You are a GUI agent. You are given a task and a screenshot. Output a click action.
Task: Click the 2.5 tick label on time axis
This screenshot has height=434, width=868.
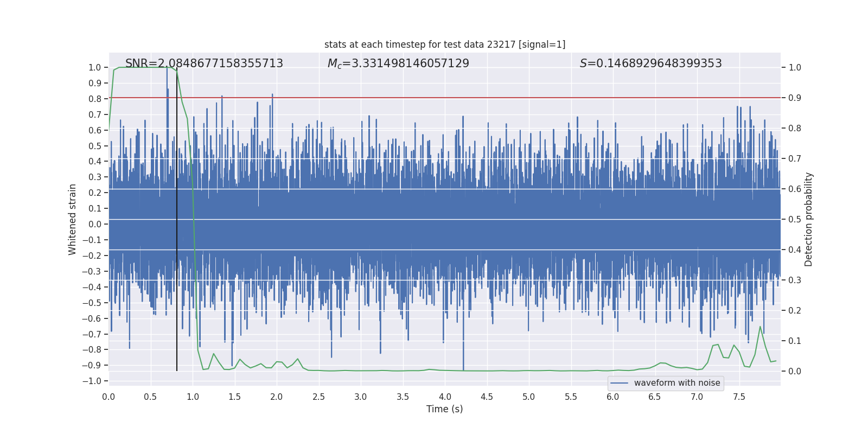318,397
